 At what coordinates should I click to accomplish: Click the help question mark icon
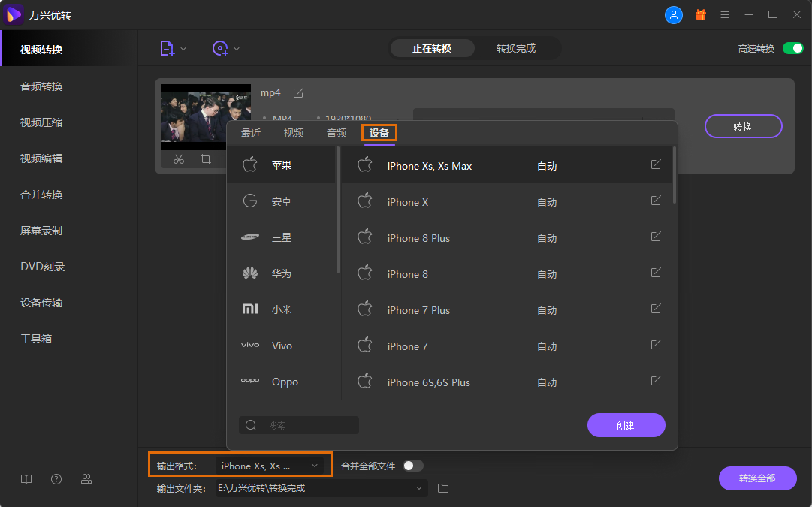pos(56,479)
